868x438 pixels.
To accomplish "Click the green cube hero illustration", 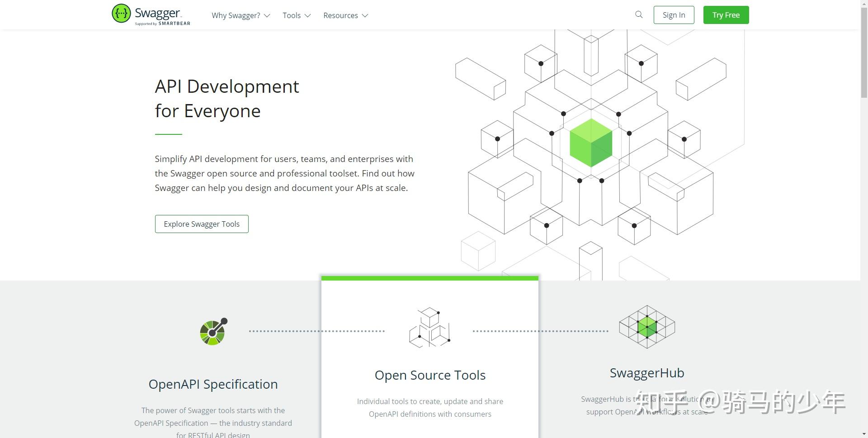I will [591, 143].
